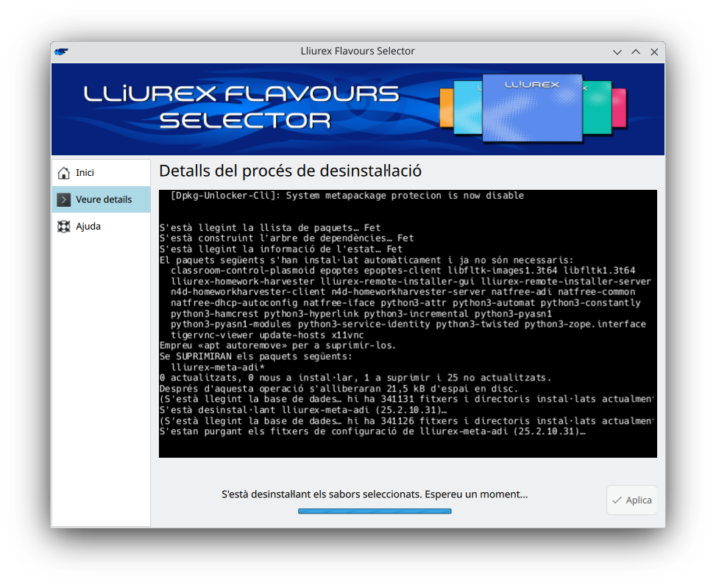716x588 pixels.
Task: Click the cyan flavour card in banner
Action: click(467, 108)
